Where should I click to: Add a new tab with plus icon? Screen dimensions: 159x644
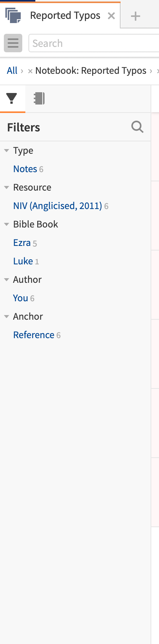click(x=136, y=16)
